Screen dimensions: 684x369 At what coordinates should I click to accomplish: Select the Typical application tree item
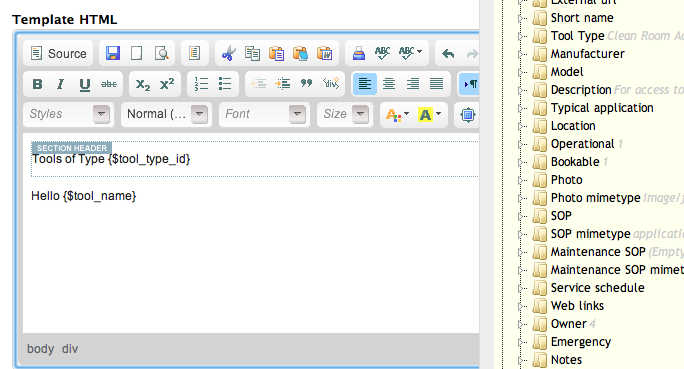coord(602,108)
